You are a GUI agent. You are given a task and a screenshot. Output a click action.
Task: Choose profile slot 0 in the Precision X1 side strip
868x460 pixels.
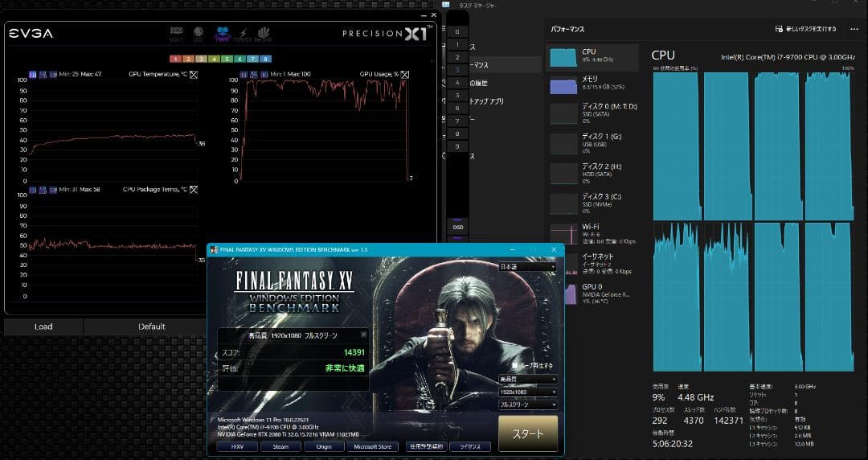click(457, 31)
